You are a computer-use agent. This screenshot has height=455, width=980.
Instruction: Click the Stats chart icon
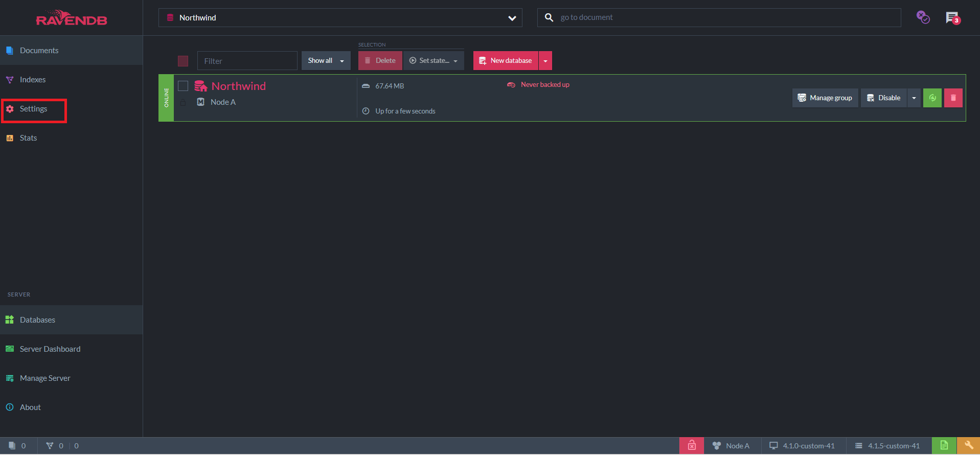click(10, 138)
